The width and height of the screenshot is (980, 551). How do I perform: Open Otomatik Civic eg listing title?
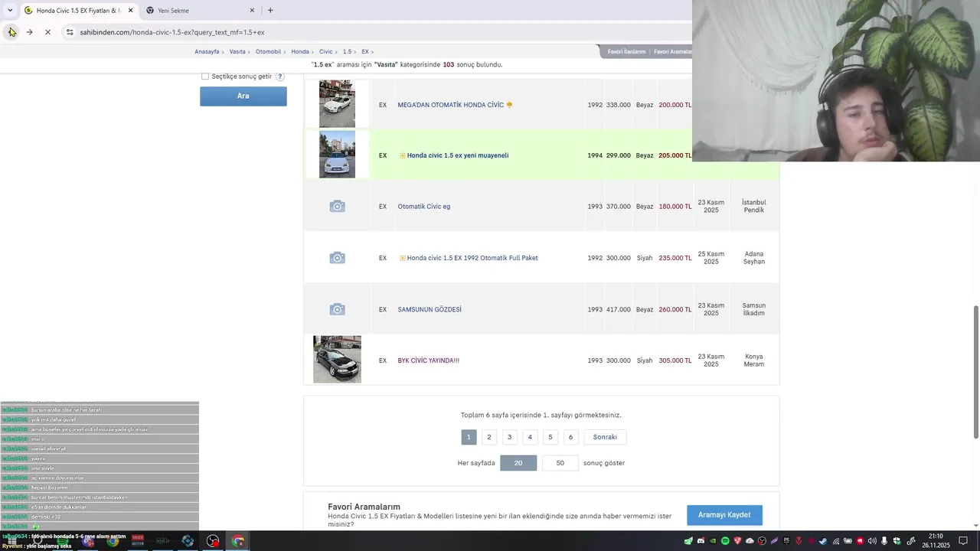click(424, 207)
